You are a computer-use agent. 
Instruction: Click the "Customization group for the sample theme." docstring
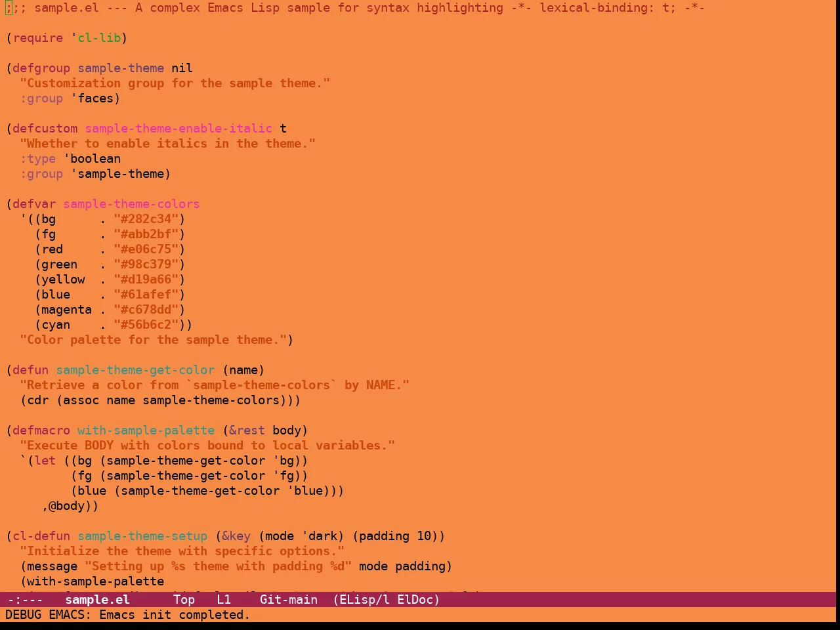point(175,83)
